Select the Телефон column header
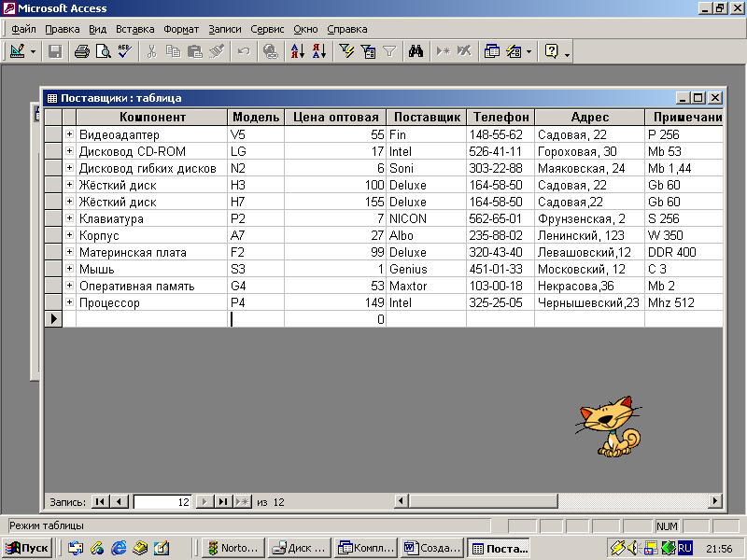Viewport: 747px width, 560px height. [x=500, y=118]
